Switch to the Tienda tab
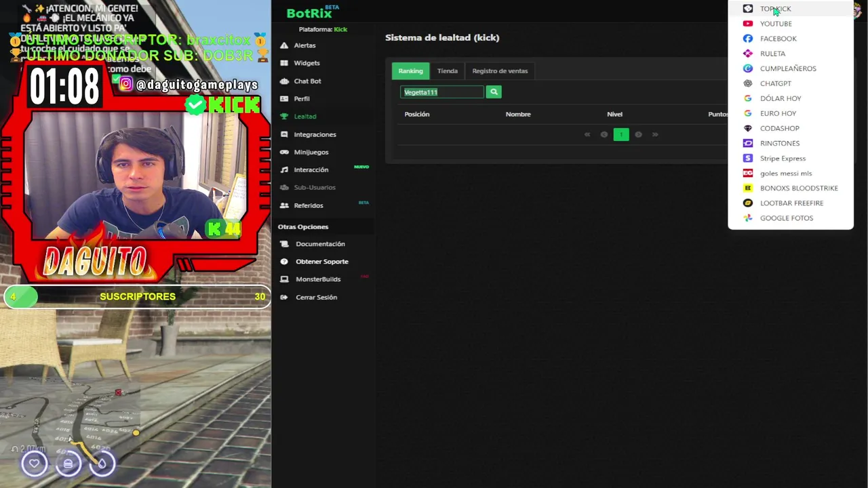 [x=448, y=70]
